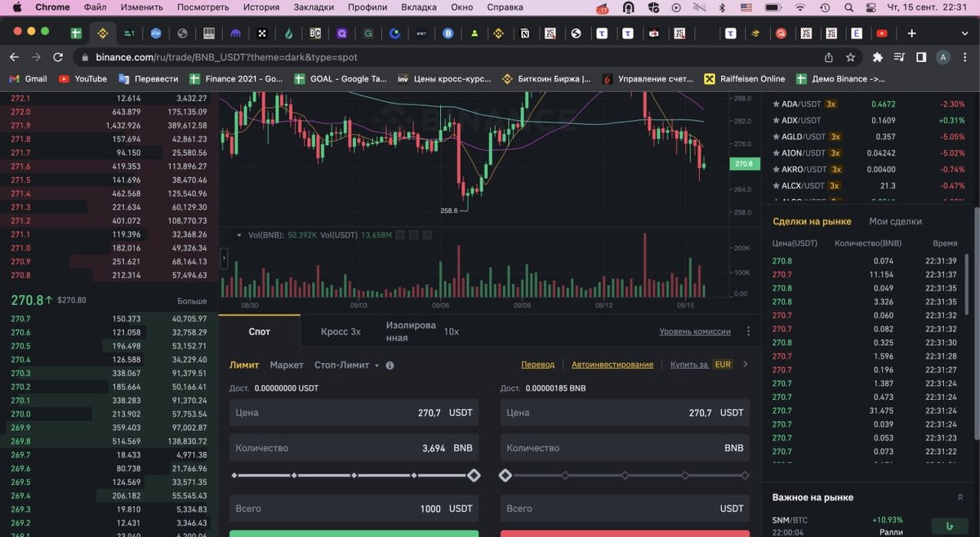This screenshot has height=537, width=980.
Task: Click the buy-side Цена input field
Action: click(x=354, y=413)
